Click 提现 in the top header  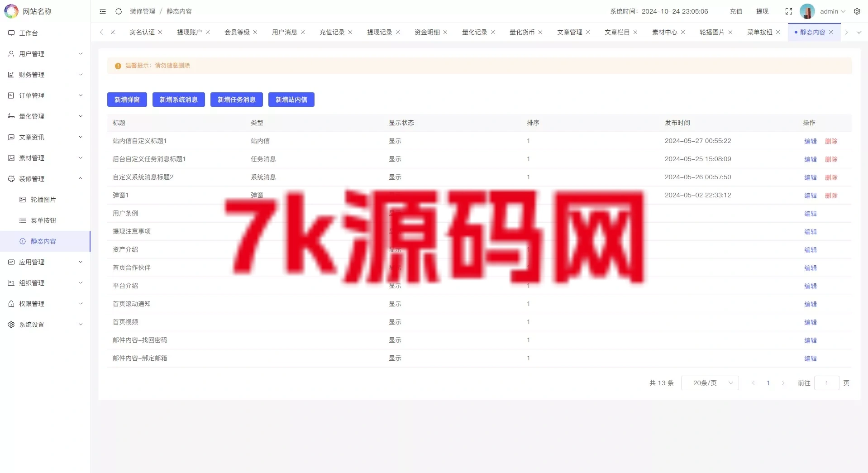point(762,11)
